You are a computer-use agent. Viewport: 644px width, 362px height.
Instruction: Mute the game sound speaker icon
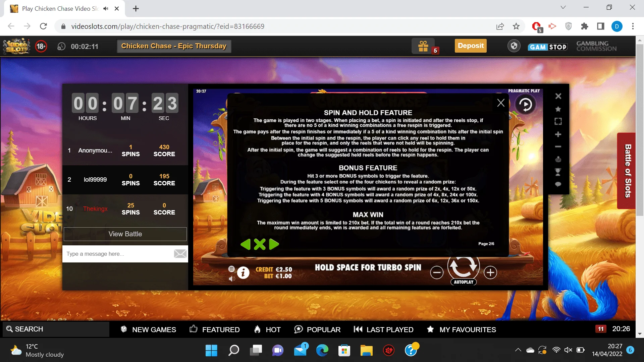pyautogui.click(x=231, y=279)
